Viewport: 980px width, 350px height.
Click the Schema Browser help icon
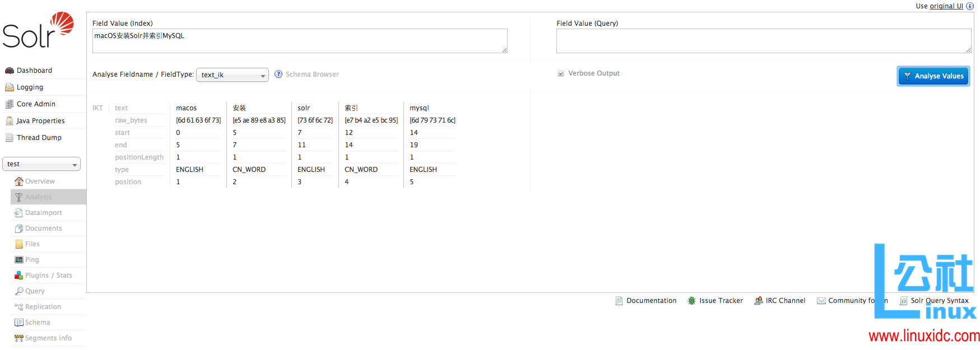[x=278, y=74]
